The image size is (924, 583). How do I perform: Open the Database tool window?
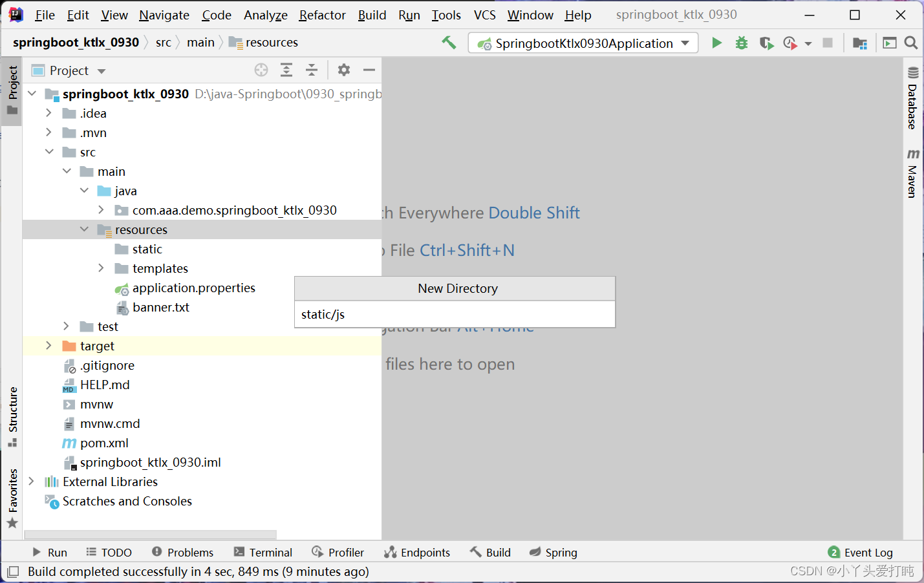pyautogui.click(x=912, y=98)
